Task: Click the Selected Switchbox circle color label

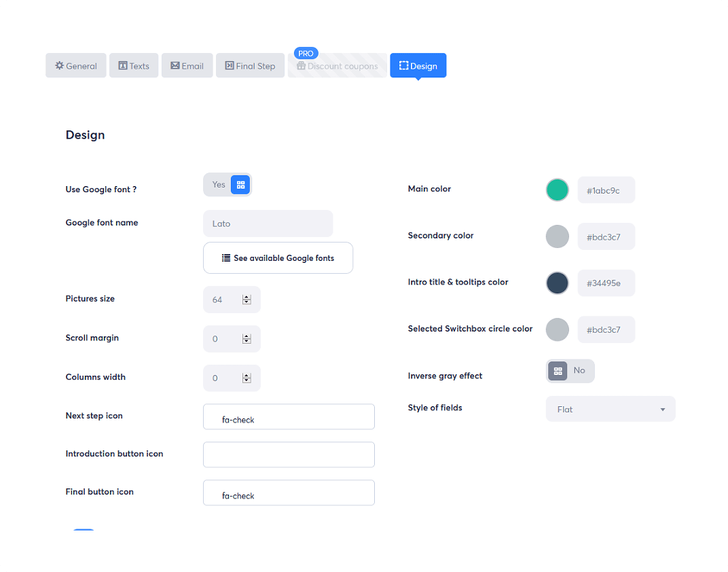Action: [x=470, y=329]
